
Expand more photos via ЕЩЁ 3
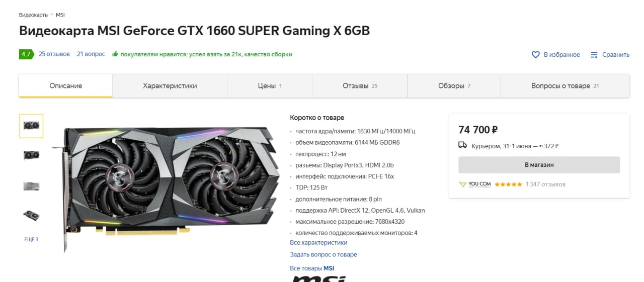[31, 239]
